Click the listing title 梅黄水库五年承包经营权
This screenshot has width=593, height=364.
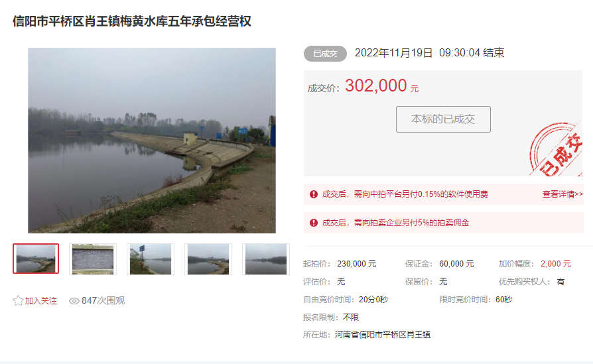click(x=186, y=21)
